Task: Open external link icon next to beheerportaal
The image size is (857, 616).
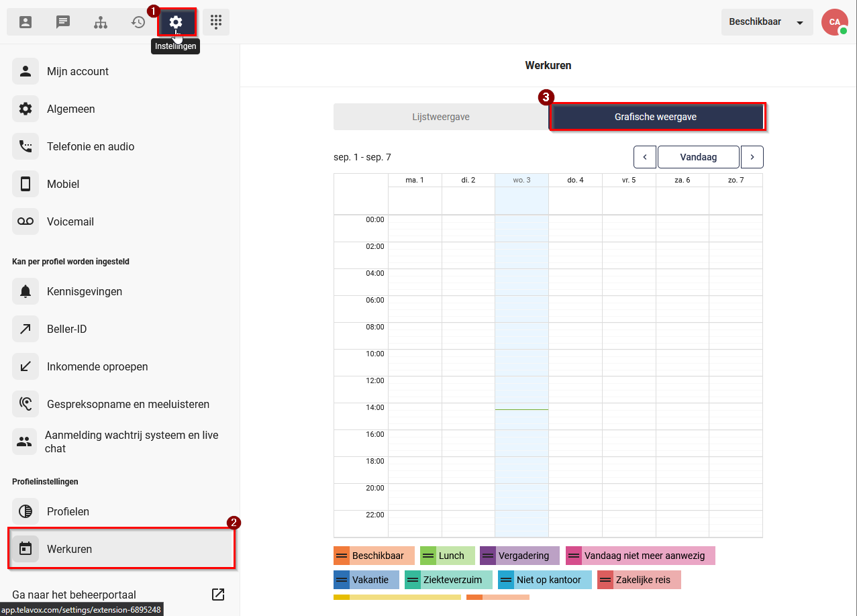Action: 218,595
